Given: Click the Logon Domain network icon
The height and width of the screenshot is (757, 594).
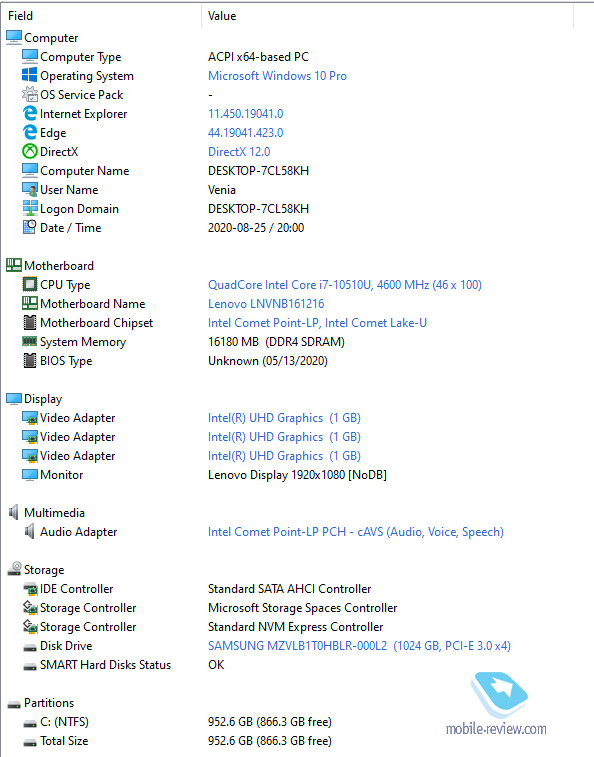Looking at the screenshot, I should coord(29,209).
